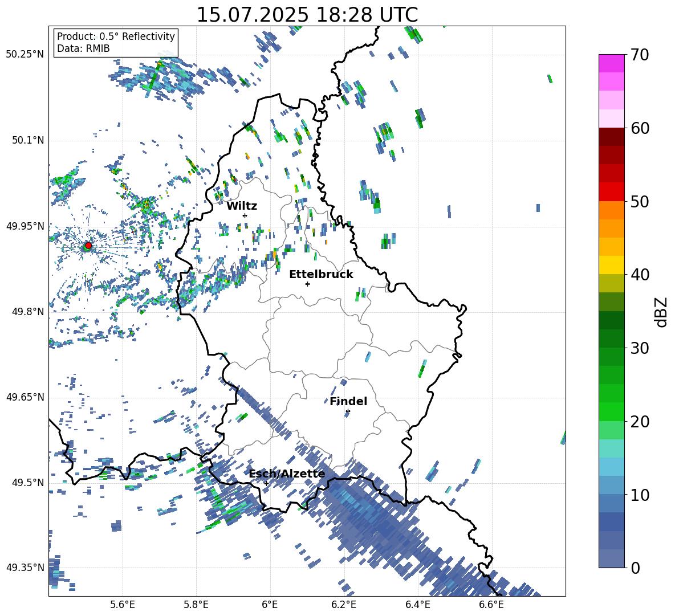This screenshot has height=616, width=675.
Task: Click the 50 colorbar tick label
Action: pos(640,202)
